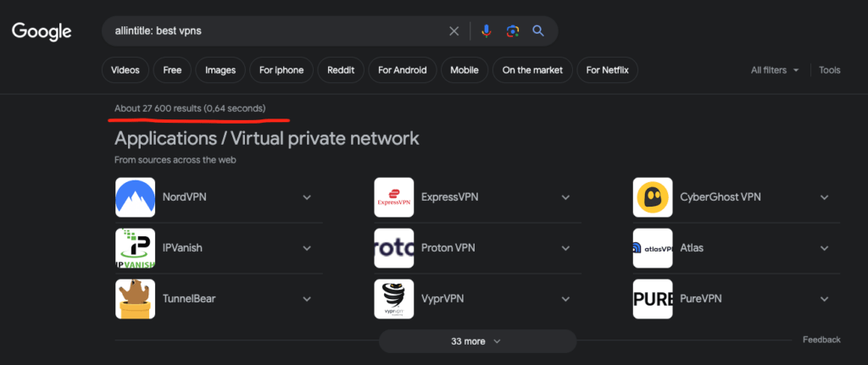The width and height of the screenshot is (868, 365).
Task: Click the Google logo
Action: tap(42, 31)
